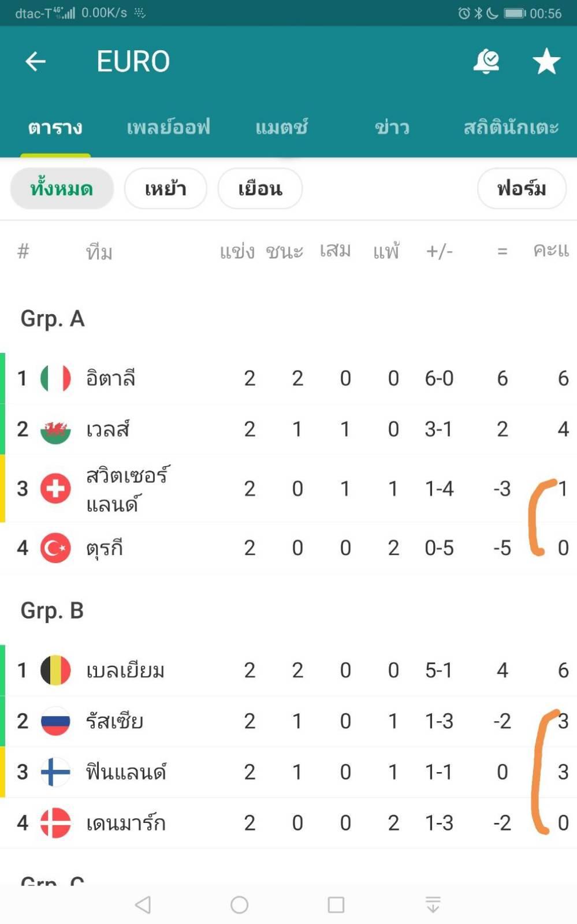Select the เยือน filter chip
This screenshot has width=577, height=924.
coord(260,189)
